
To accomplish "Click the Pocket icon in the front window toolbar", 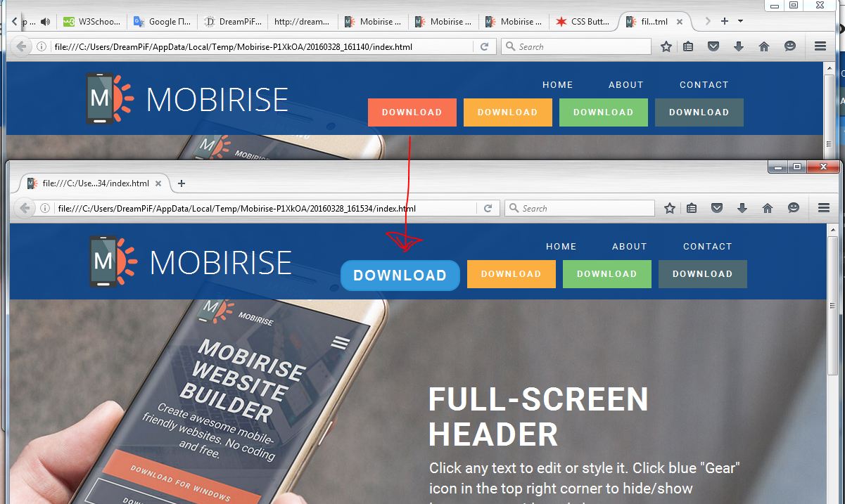I will click(x=717, y=208).
